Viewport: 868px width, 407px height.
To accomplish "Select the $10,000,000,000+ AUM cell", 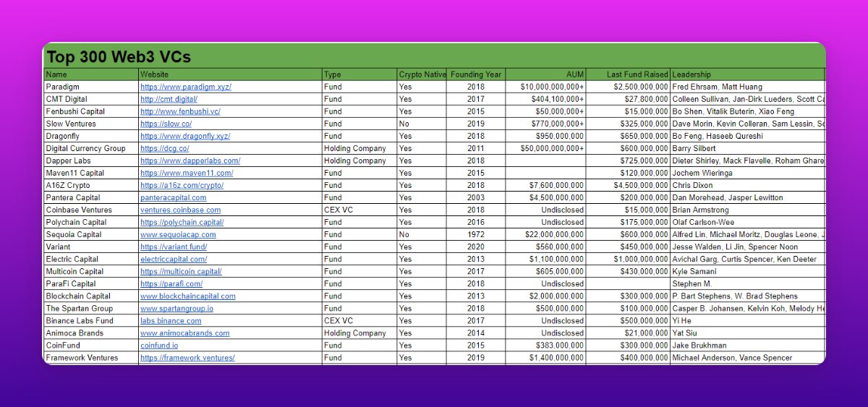I will tap(546, 87).
